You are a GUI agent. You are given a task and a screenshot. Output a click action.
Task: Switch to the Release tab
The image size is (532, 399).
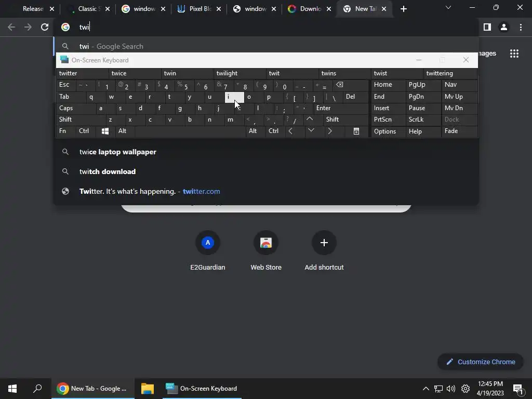click(x=33, y=9)
